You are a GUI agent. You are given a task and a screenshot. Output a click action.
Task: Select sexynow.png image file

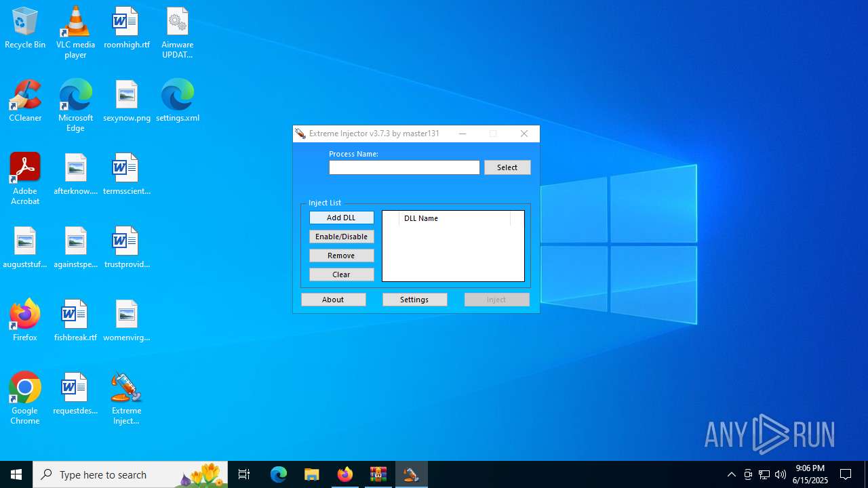click(127, 102)
